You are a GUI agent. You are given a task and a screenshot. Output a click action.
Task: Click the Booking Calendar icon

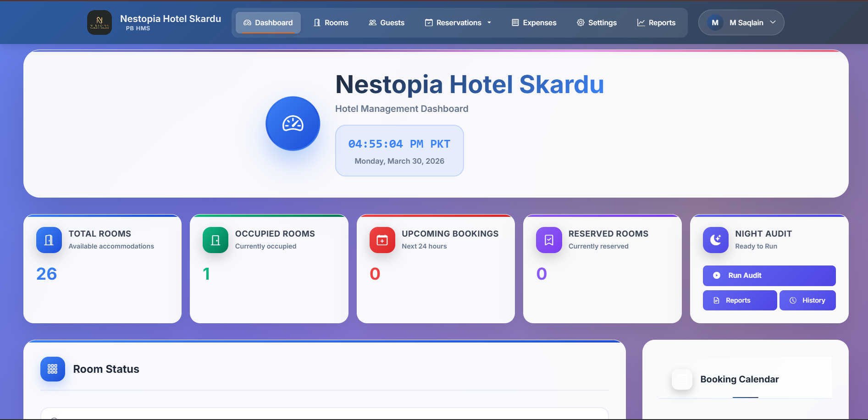tap(682, 379)
